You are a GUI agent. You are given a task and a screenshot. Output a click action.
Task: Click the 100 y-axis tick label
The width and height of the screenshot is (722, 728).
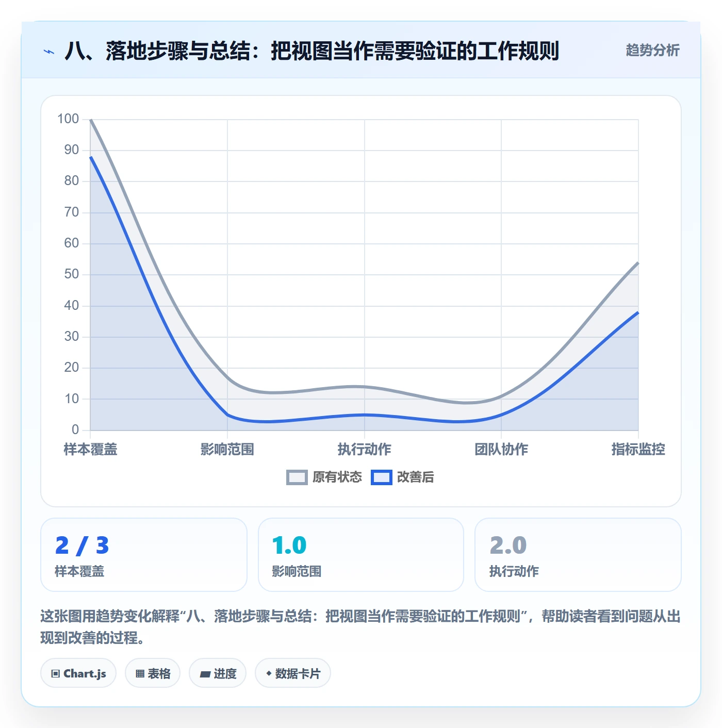[x=68, y=119]
